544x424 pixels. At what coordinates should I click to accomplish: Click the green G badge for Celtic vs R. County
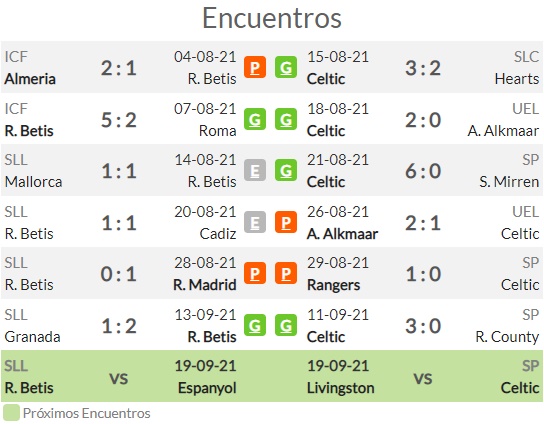[x=286, y=325]
